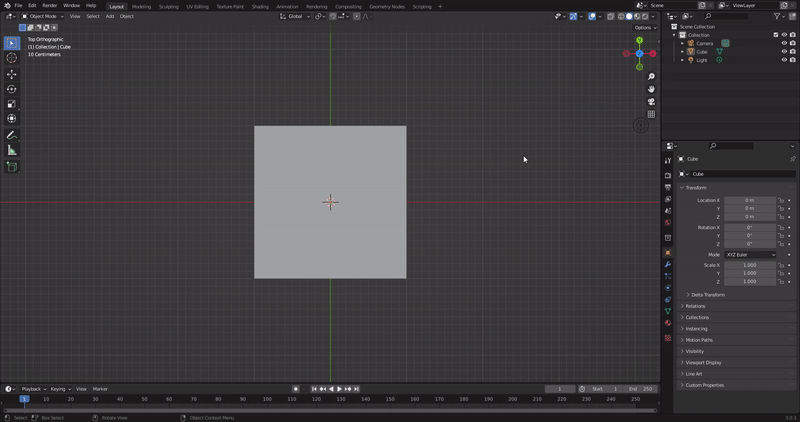Click the Options button in viewport
Image resolution: width=800 pixels, height=422 pixels.
(x=645, y=28)
